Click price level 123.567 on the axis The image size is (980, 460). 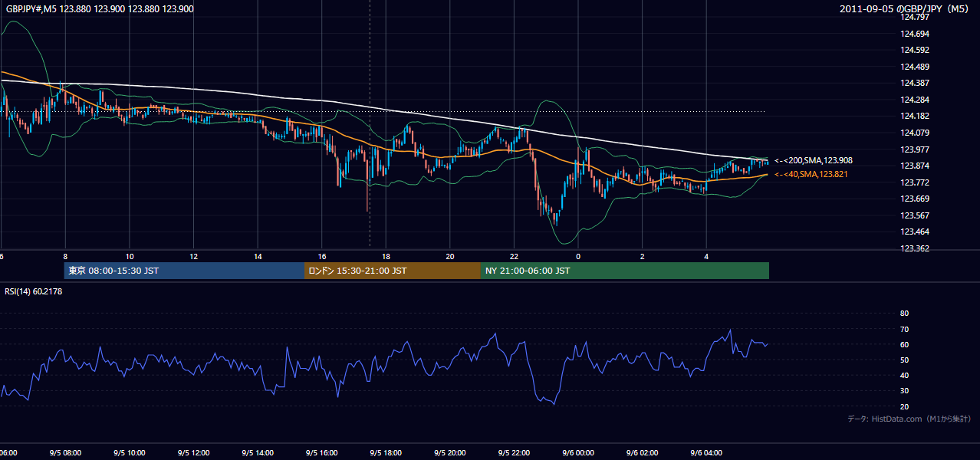pyautogui.click(x=915, y=215)
